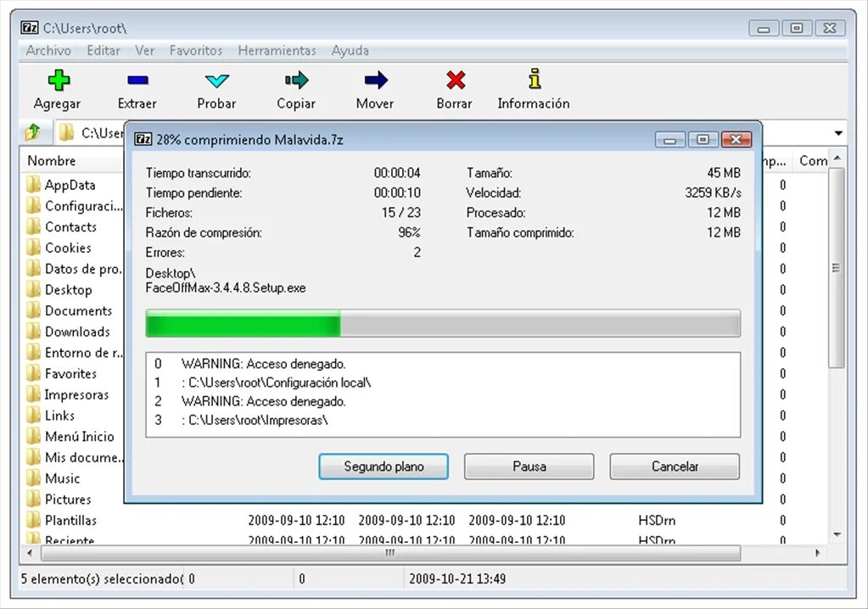The image size is (868, 609).
Task: Select the Probar test icon
Action: pyautogui.click(x=216, y=81)
